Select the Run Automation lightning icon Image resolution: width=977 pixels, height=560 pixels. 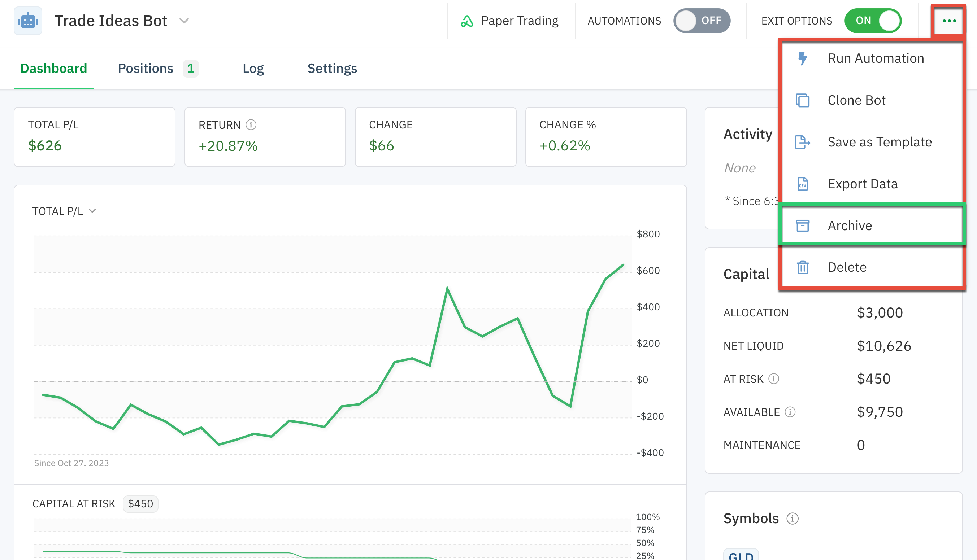pos(803,58)
